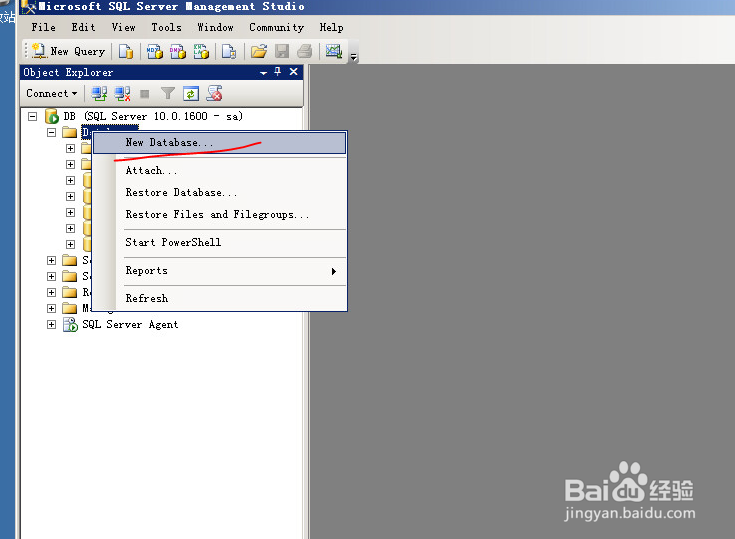The image size is (735, 539).
Task: Select Start PowerShell menu entry
Action: tap(219, 242)
